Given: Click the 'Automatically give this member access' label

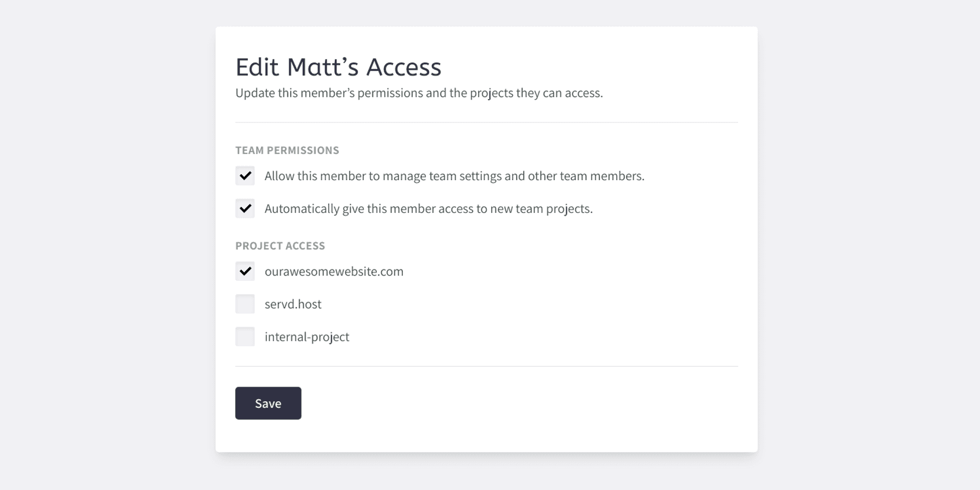Looking at the screenshot, I should tap(428, 209).
